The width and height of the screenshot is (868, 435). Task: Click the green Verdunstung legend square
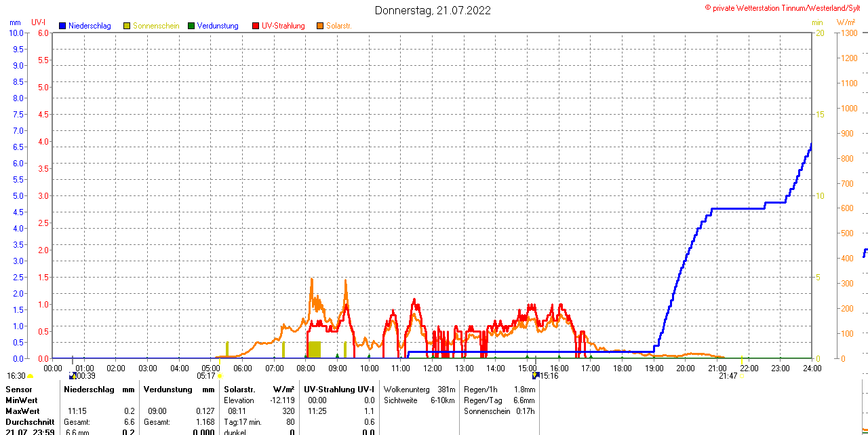point(191,26)
